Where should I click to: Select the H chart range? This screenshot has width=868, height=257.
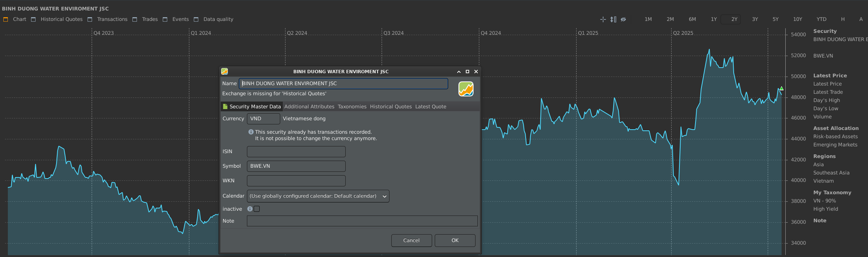[x=843, y=19]
